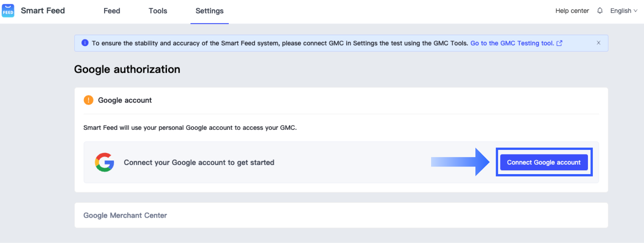Click the Google authorization heading
Image resolution: width=644 pixels, height=243 pixels.
[x=127, y=69]
